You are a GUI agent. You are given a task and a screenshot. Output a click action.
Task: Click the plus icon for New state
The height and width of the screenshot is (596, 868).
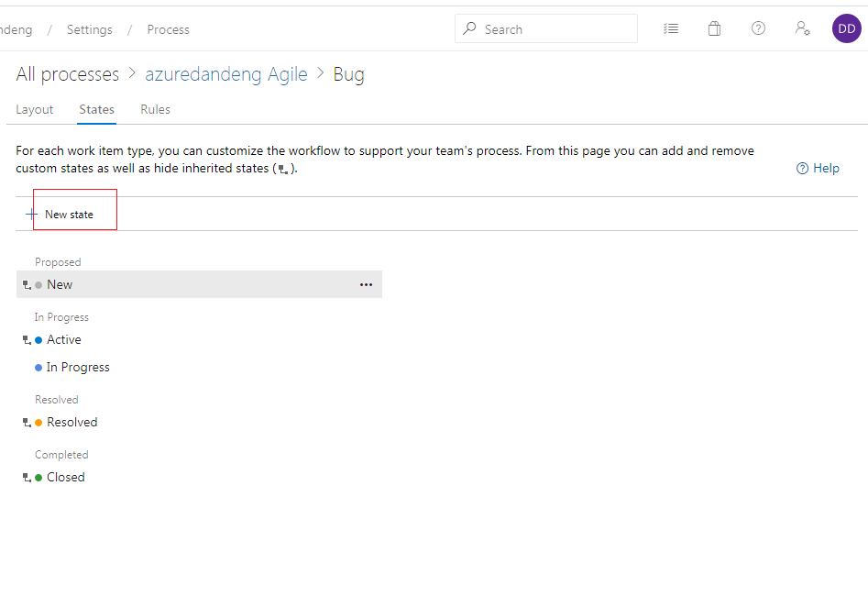30,212
